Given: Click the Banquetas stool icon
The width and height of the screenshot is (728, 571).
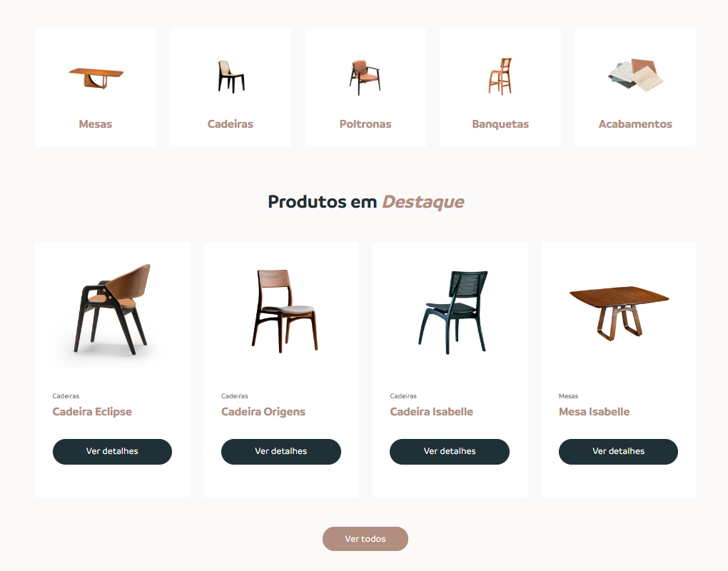Looking at the screenshot, I should (500, 76).
